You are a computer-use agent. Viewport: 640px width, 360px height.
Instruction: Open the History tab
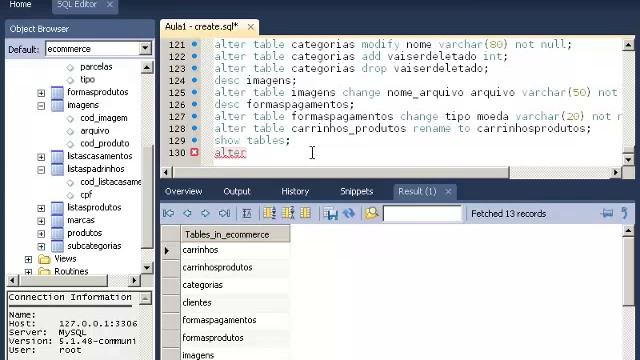tap(295, 191)
